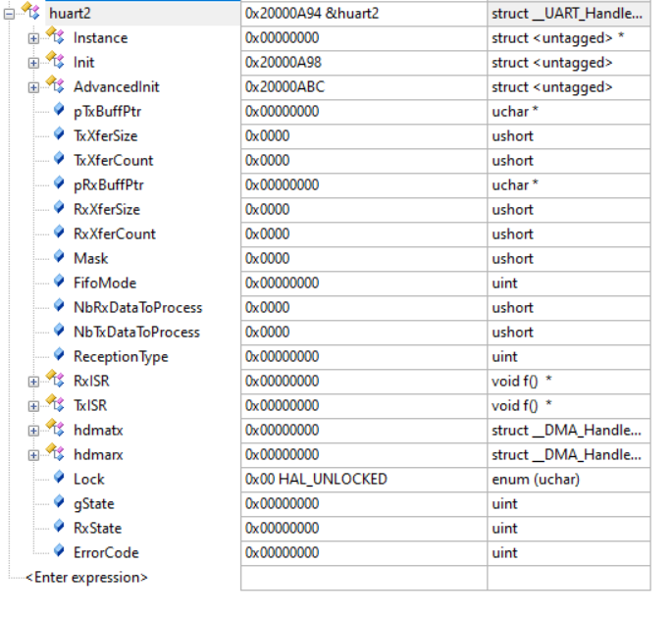Screen dimensions: 672x618
Task: Collapse the huart2 struct tree node
Action: tap(9, 14)
